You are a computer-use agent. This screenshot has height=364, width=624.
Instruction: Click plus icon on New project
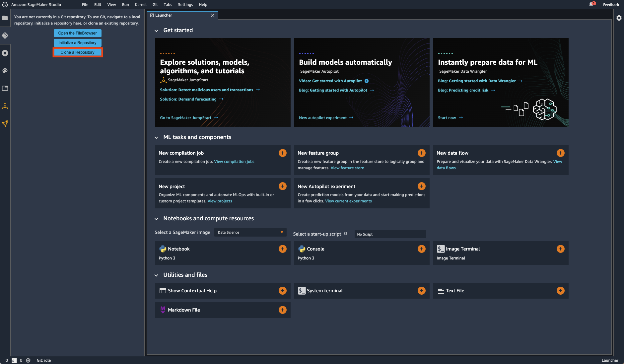coord(283,186)
